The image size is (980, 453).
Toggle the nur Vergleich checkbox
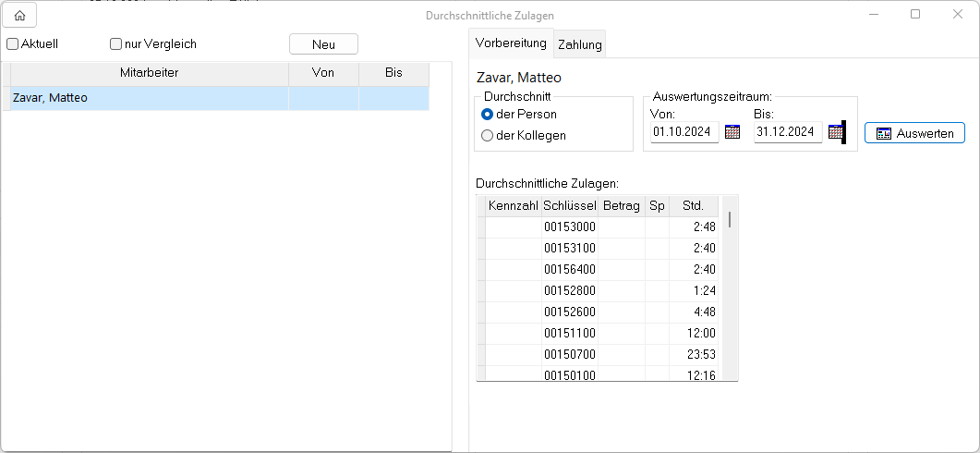116,43
